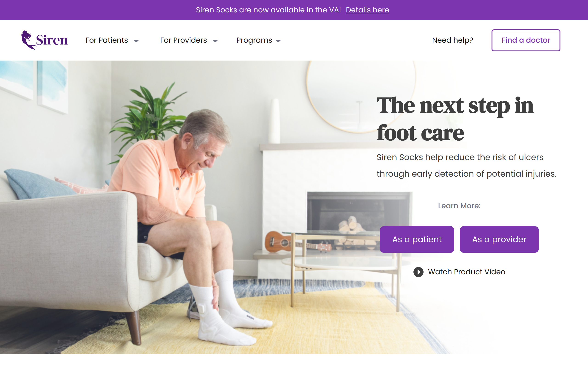588x367 pixels.
Task: Click the Need help? link
Action: pos(452,40)
